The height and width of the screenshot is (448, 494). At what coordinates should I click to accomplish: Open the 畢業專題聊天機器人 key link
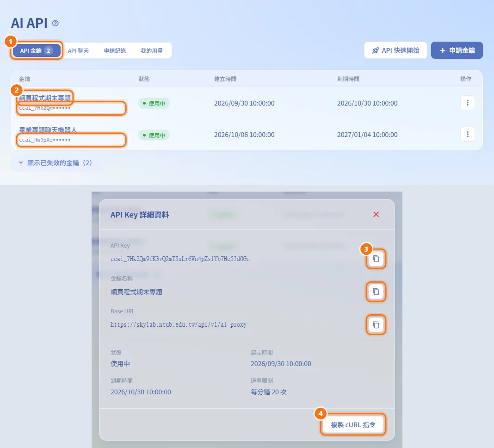(x=48, y=130)
